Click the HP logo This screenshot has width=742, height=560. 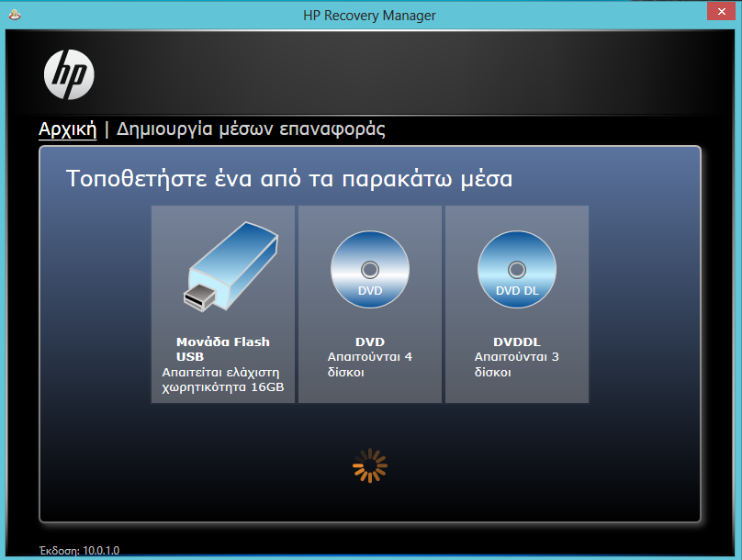click(x=69, y=74)
